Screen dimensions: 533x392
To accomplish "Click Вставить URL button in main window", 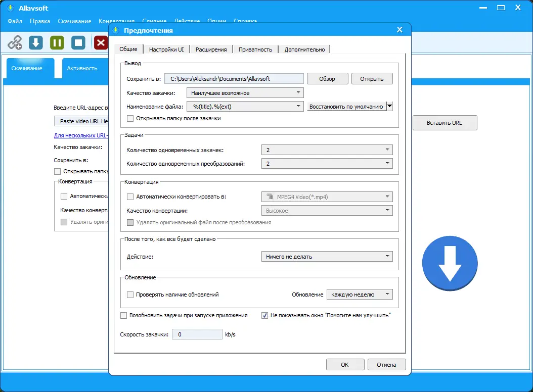I will click(x=445, y=123).
